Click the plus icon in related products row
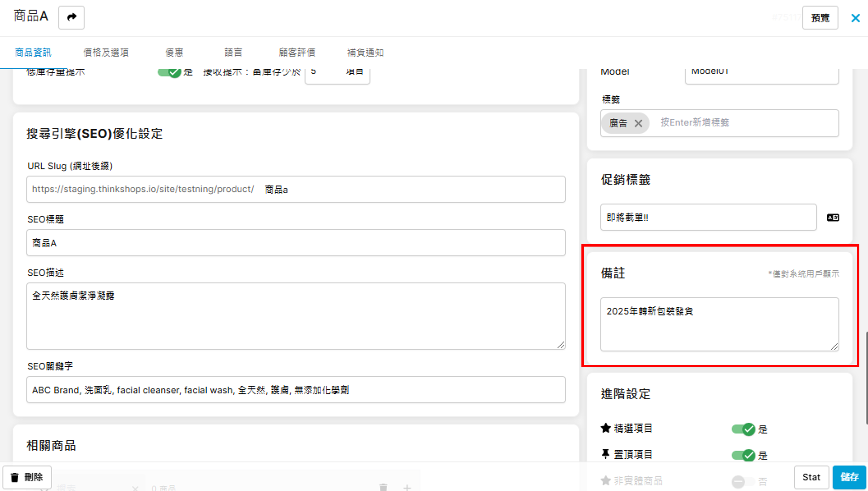The image size is (868, 491). 407,487
